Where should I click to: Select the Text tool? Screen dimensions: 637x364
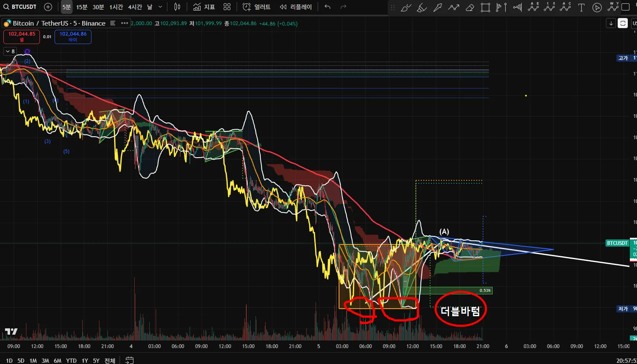581,7
